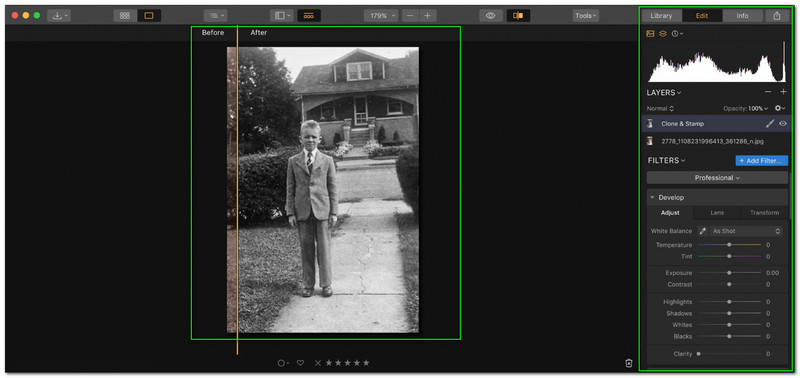Screen dimensions: 800x378
Task: Collapse the LAYERS section header
Action: click(x=664, y=93)
